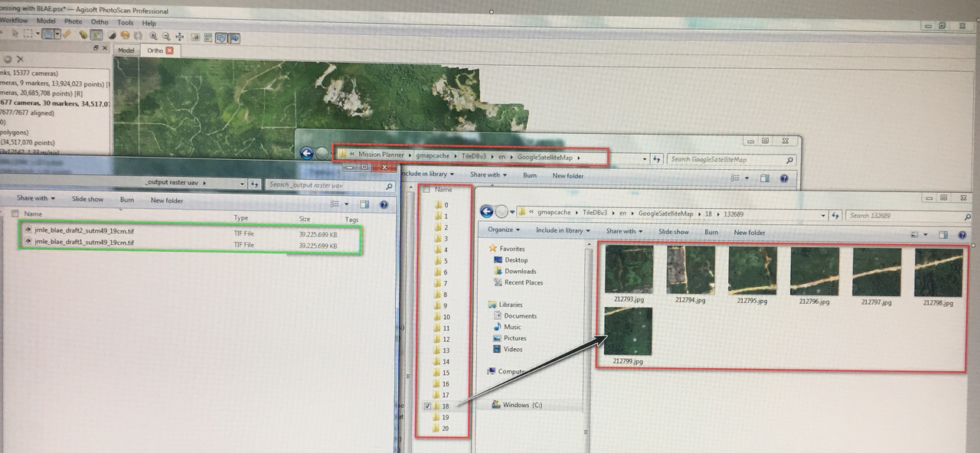
Task: Click Mission Planner in the address breadcrumb
Action: [x=381, y=155]
